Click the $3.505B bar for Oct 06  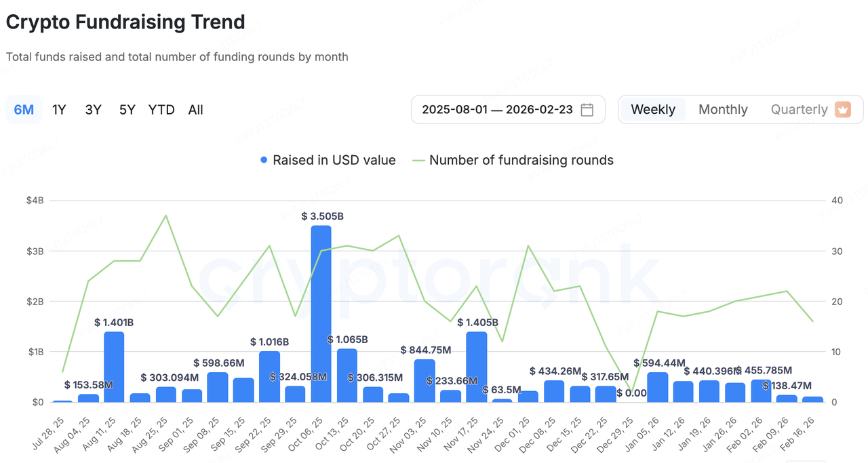[321, 314]
